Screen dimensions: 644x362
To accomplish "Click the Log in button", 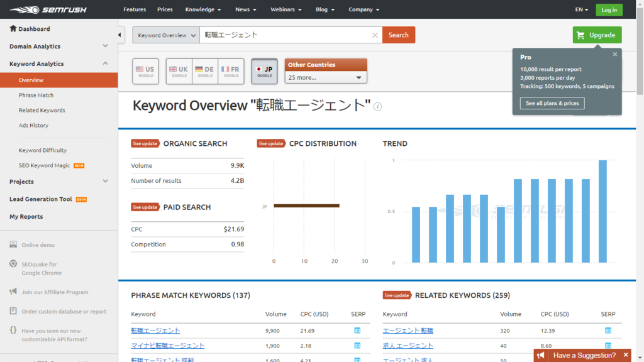I will [609, 10].
